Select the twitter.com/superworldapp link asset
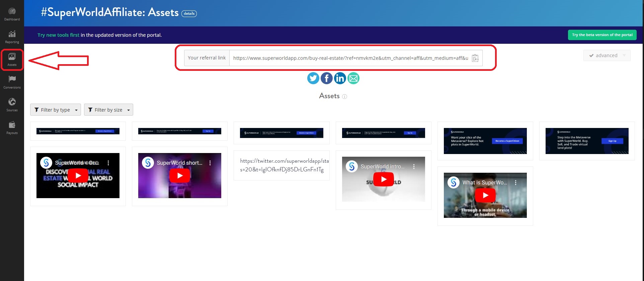Screen dimensions: 644x281 [281, 165]
